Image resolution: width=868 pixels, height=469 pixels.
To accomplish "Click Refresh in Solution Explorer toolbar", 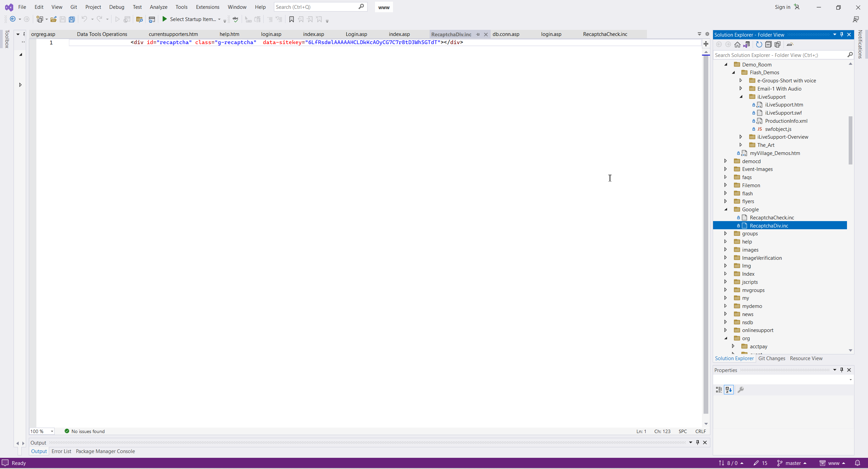I will point(759,44).
